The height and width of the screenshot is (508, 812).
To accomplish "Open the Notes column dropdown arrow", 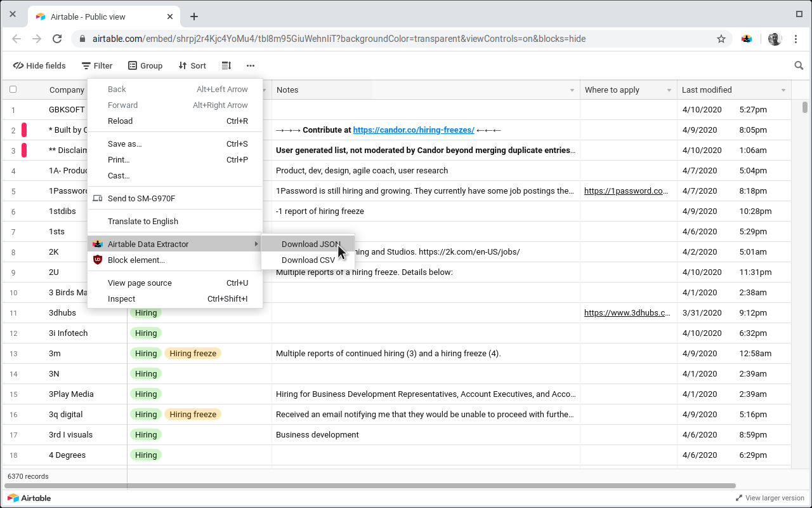I will pos(572,90).
